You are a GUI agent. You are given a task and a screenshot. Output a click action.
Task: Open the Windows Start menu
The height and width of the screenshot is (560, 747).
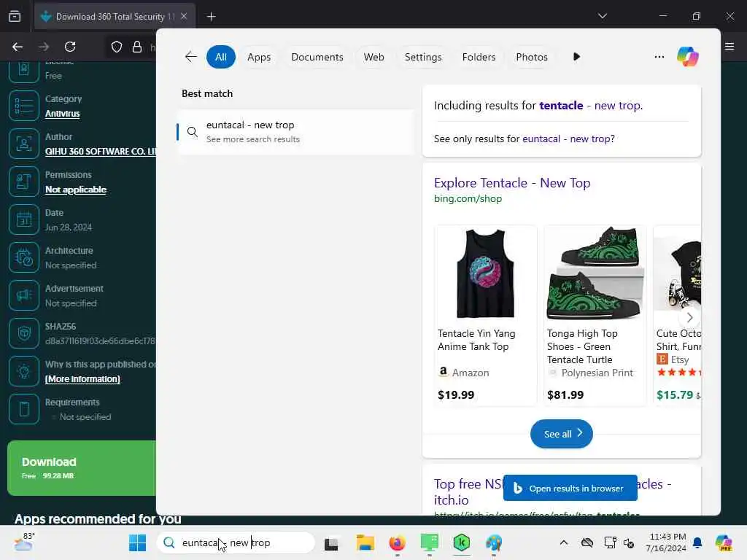click(x=137, y=542)
